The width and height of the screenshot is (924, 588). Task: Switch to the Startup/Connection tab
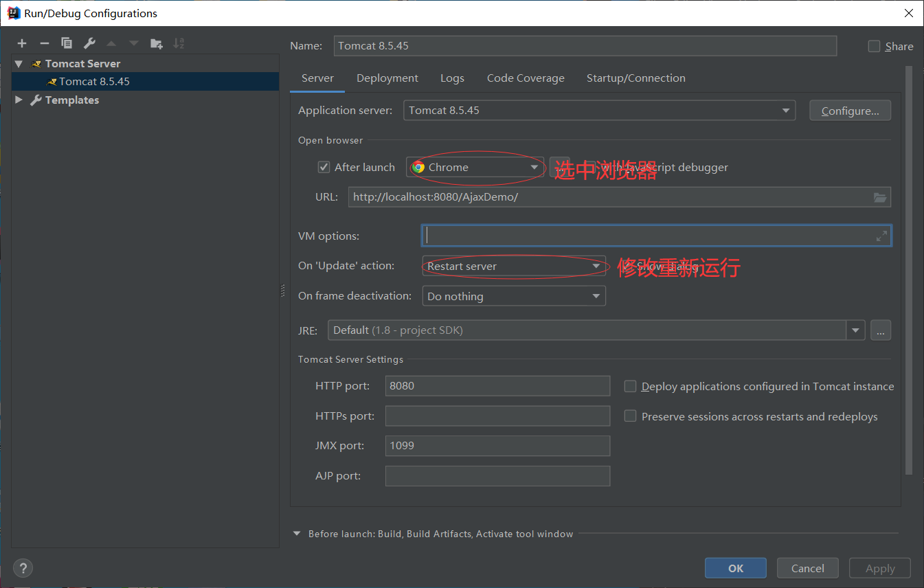[636, 78]
